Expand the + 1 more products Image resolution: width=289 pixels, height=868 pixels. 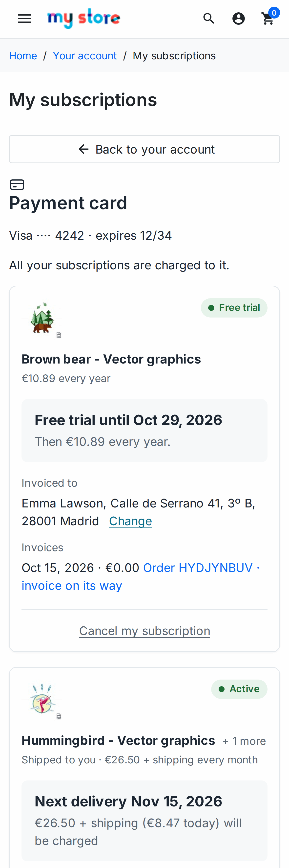point(244,741)
